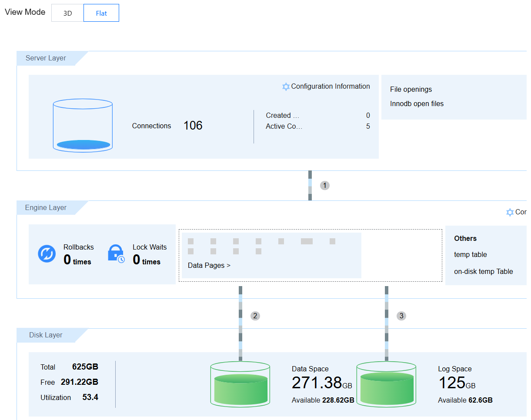The image size is (531, 420).
Task: Click the Utilization 53.4 value
Action: (x=90, y=397)
